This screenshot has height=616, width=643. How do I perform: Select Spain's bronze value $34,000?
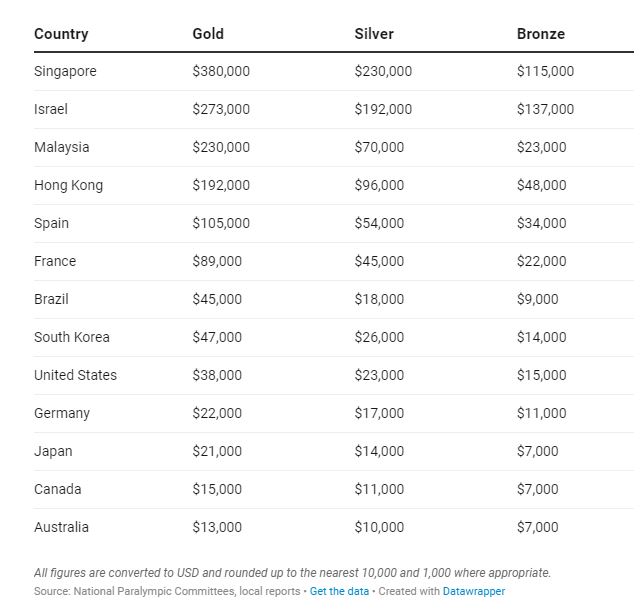tap(542, 223)
